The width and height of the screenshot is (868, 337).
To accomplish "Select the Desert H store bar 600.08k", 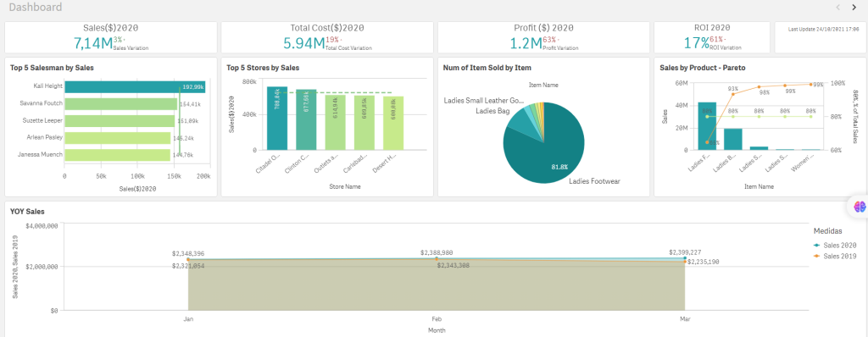I will click(x=393, y=124).
